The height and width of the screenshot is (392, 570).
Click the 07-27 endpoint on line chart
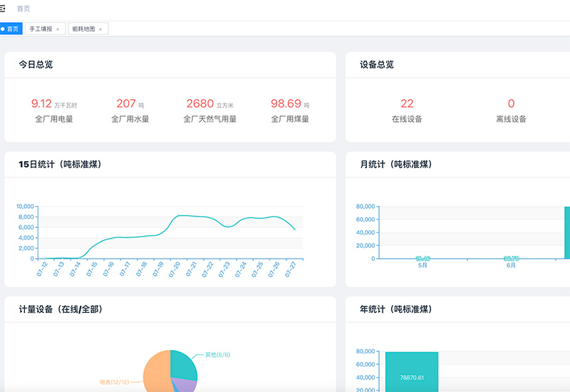tap(294, 229)
